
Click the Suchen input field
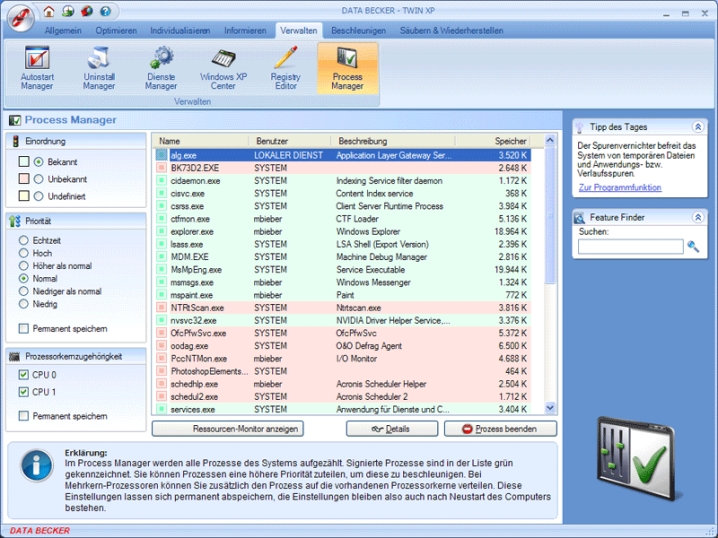pyautogui.click(x=630, y=246)
